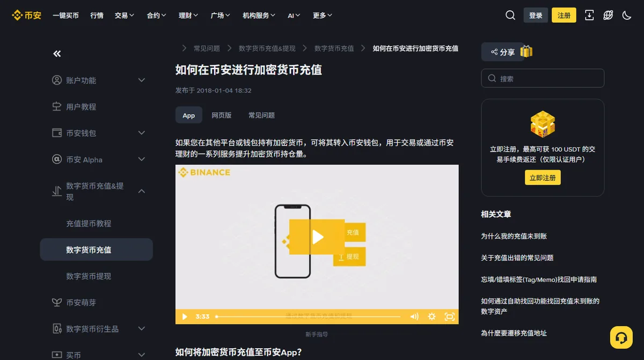This screenshot has height=360, width=644.
Task: Click the video volume speaker icon
Action: pos(414,317)
